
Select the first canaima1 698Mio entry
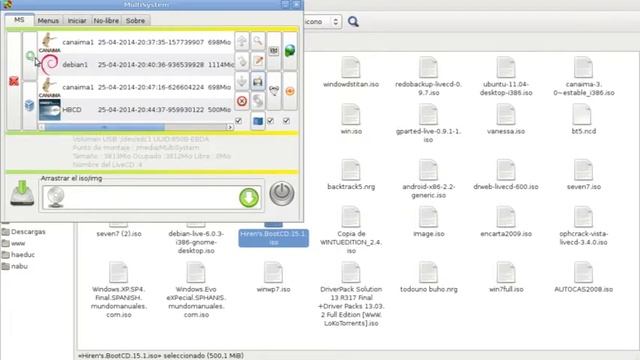[x=136, y=42]
